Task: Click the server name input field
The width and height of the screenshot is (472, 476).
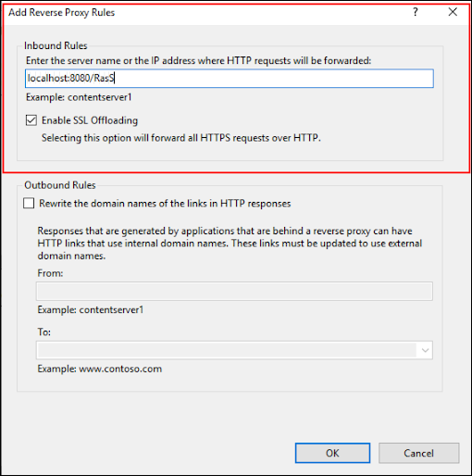Action: point(230,79)
